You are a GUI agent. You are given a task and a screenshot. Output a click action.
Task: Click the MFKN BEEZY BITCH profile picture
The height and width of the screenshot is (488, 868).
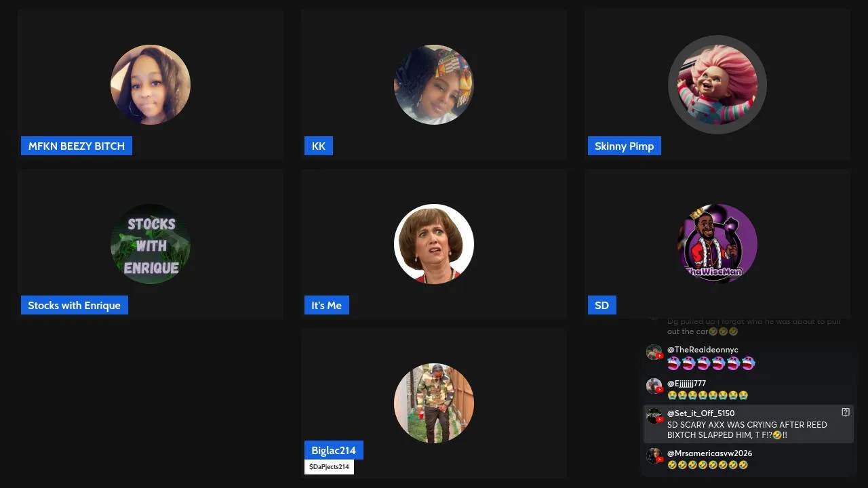[151, 85]
